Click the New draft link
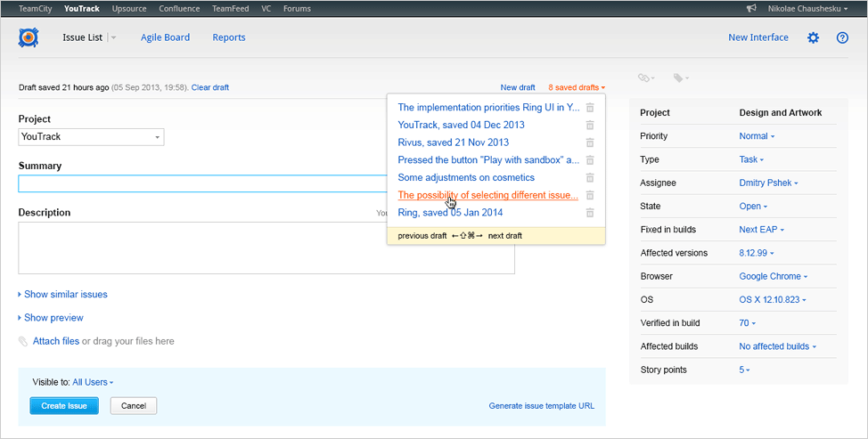The height and width of the screenshot is (439, 868). tap(518, 87)
